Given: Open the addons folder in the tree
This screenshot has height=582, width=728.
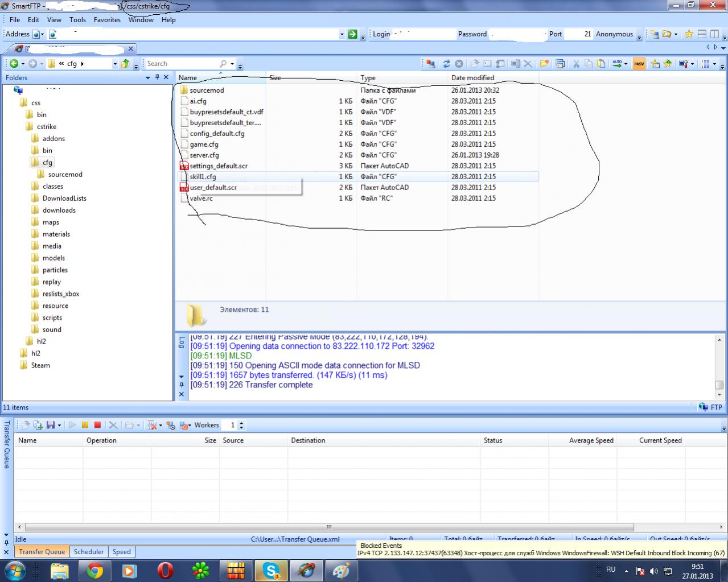Looking at the screenshot, I should [54, 139].
